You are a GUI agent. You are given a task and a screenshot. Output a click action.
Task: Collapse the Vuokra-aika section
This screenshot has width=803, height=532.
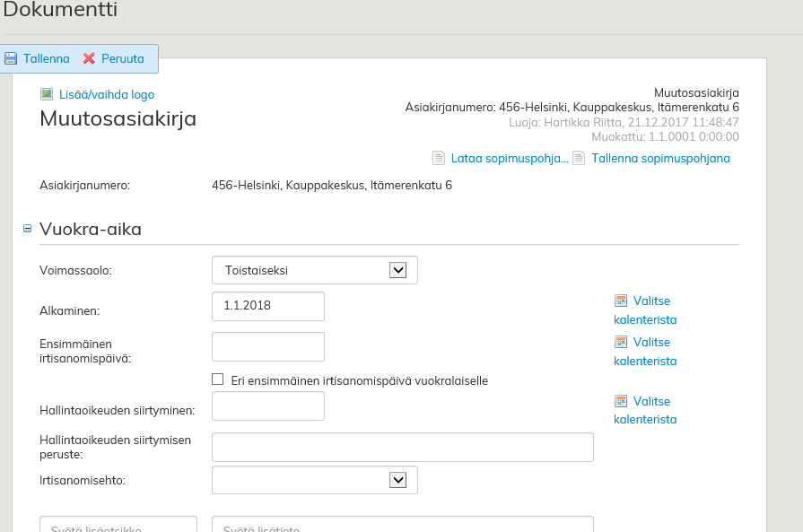tap(28, 229)
